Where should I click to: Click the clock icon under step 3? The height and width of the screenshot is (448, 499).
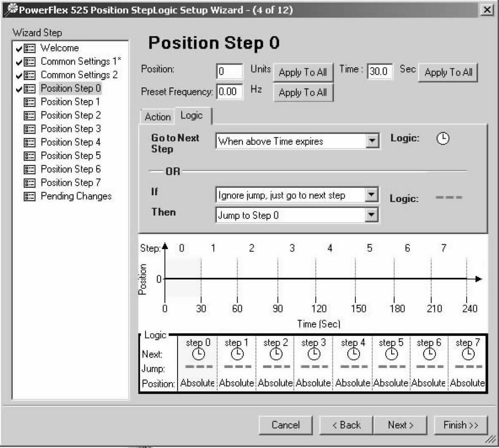[314, 354]
